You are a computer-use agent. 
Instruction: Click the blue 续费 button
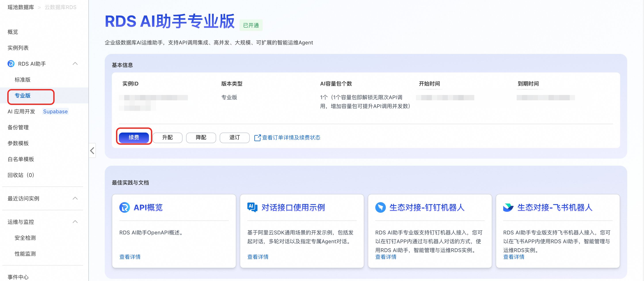[x=134, y=137]
